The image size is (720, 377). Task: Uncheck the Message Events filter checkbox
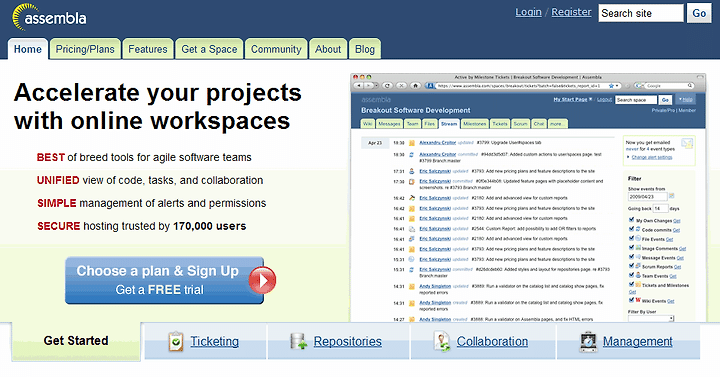tap(631, 256)
